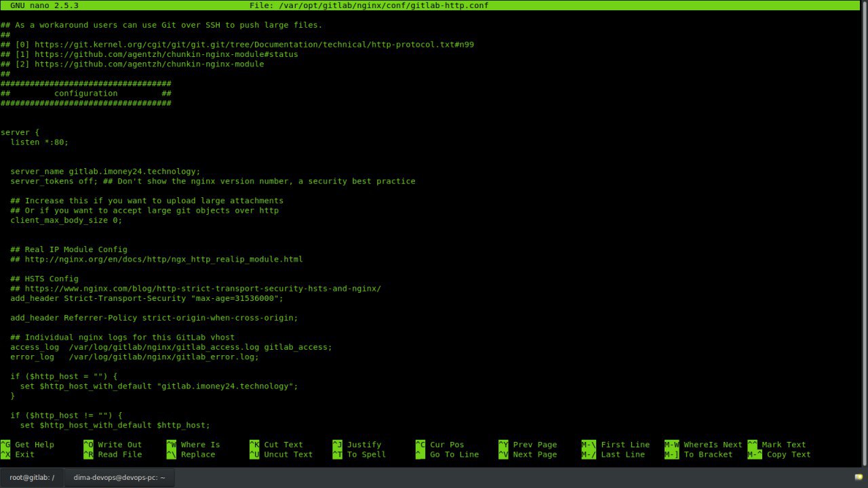
Task: Click the ^T To Spell shortcut
Action: 359,455
